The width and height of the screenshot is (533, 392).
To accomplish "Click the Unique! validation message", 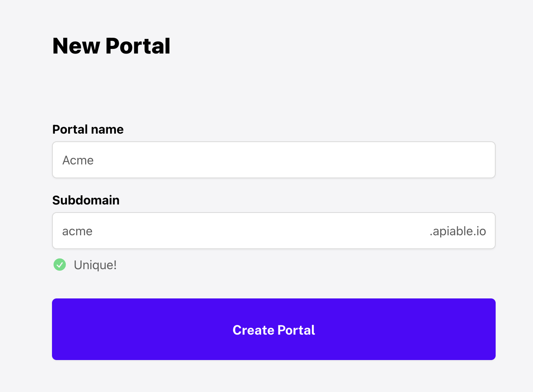I will 95,265.
